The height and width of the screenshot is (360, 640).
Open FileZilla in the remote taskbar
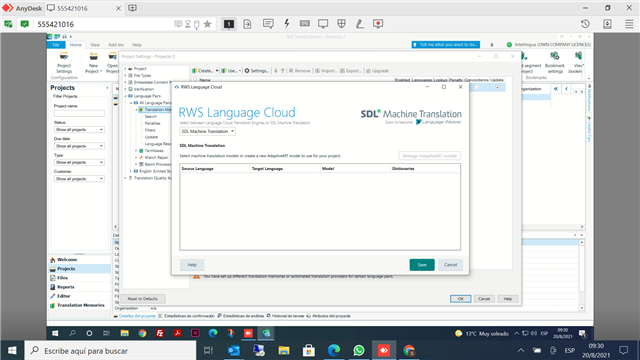pyautogui.click(x=160, y=333)
